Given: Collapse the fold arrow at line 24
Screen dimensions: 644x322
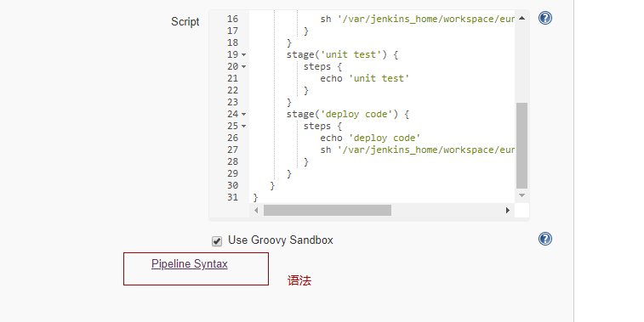Looking at the screenshot, I should tap(243, 114).
